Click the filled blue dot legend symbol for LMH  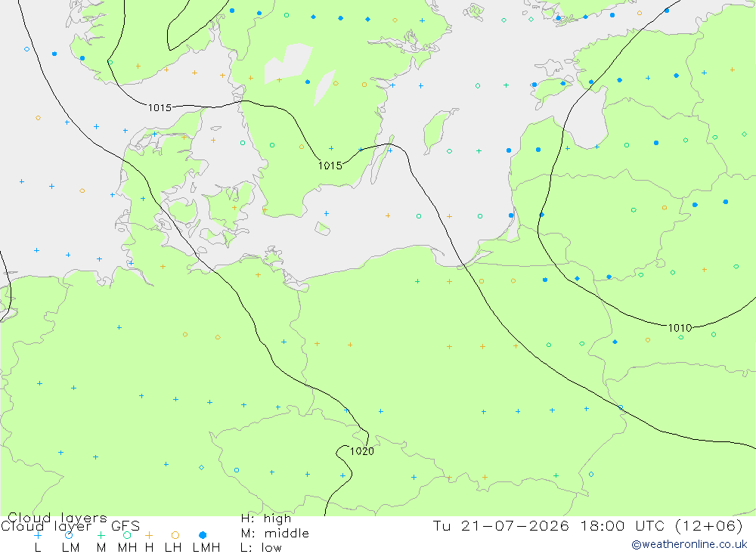click(203, 535)
